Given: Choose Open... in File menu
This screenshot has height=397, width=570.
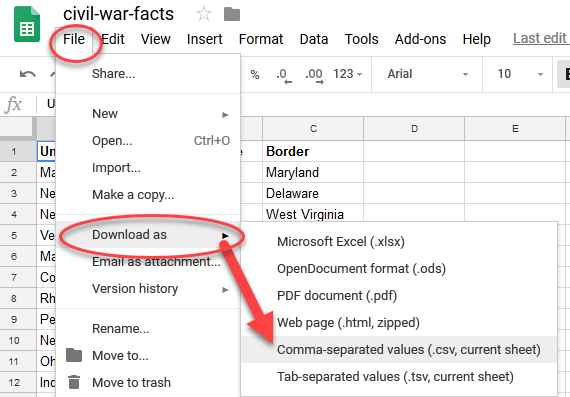Looking at the screenshot, I should click(x=148, y=141).
